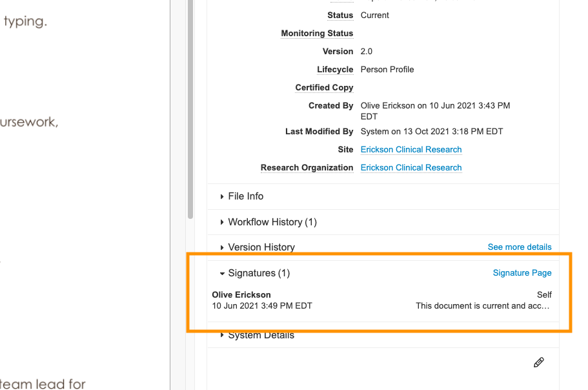Open Erickson Clinical Research link beside Site
The width and height of the screenshot is (588, 390).
point(411,150)
